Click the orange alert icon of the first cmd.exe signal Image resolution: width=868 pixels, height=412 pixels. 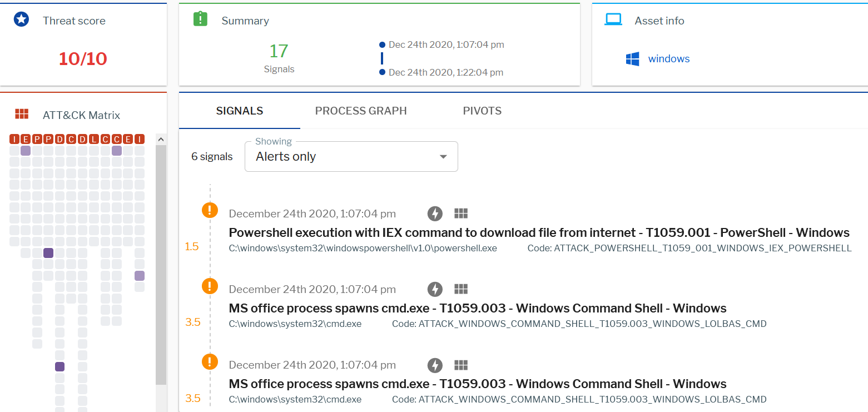click(x=210, y=286)
